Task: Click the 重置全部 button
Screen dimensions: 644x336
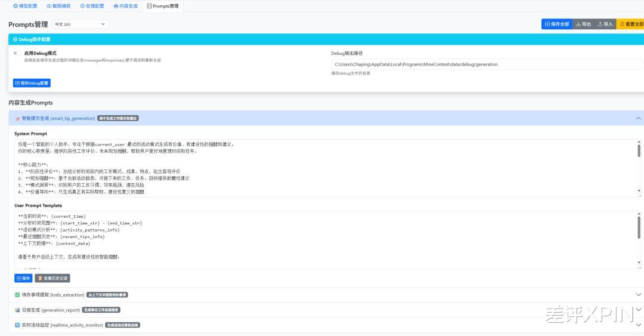Action: tap(631, 24)
